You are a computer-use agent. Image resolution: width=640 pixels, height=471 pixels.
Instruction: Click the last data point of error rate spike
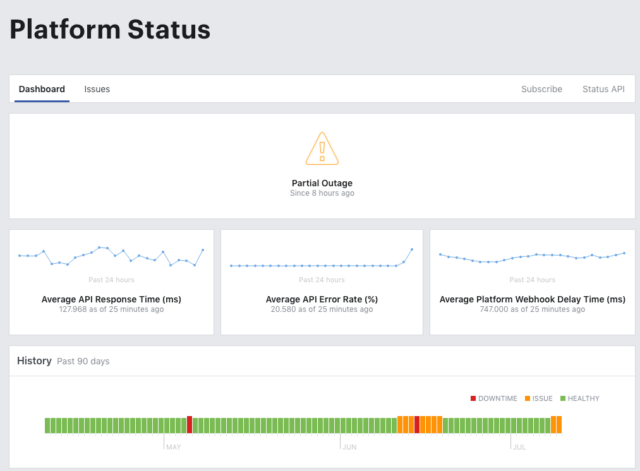tap(412, 249)
